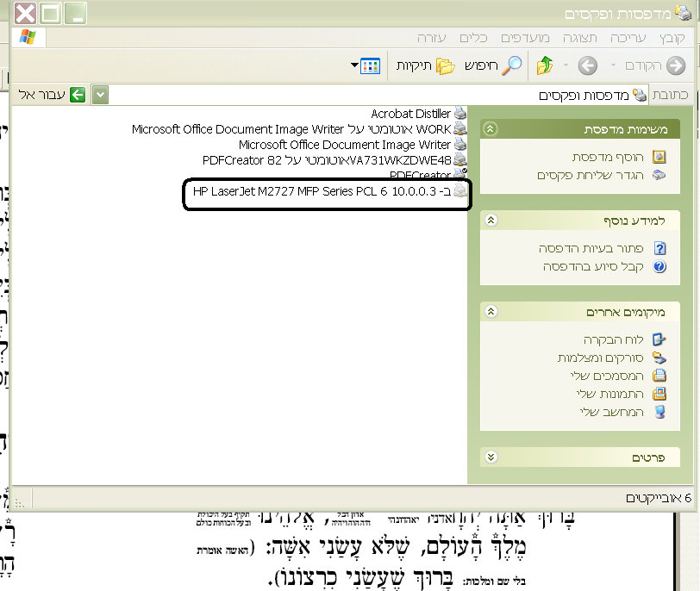This screenshot has height=591, width=700.
Task: Select the 'PDFCreator 82' printer name
Action: pos(242,160)
